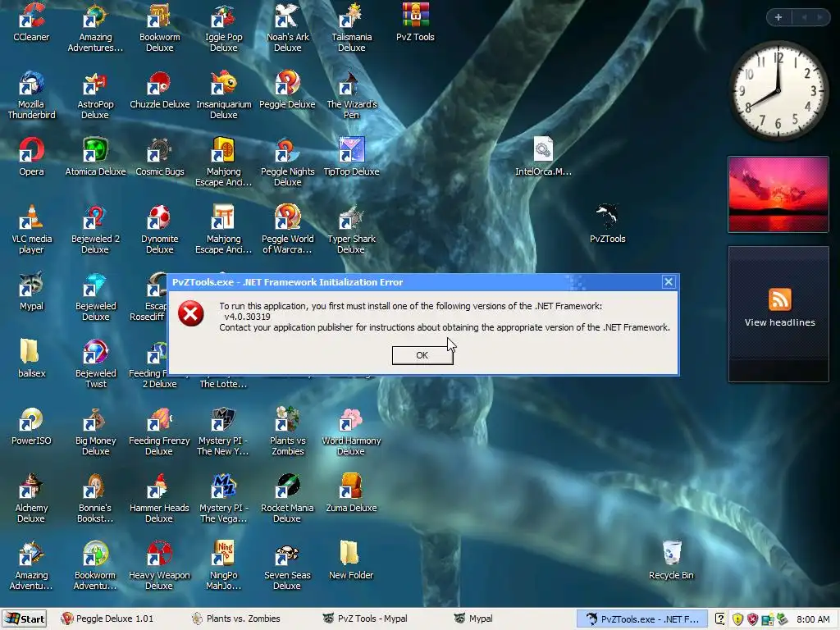Select the Noah's Ark Deluxe icon
The image size is (840, 630).
tap(288, 27)
